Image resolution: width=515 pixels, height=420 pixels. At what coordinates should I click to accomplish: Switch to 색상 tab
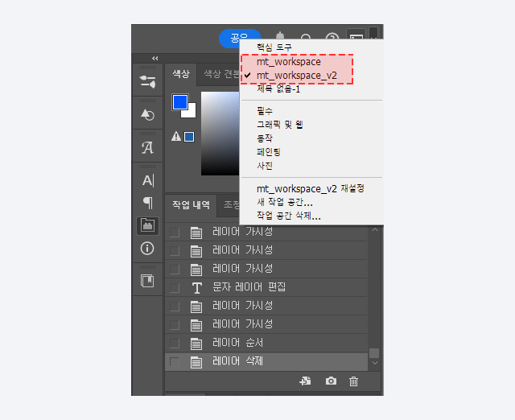(x=181, y=74)
